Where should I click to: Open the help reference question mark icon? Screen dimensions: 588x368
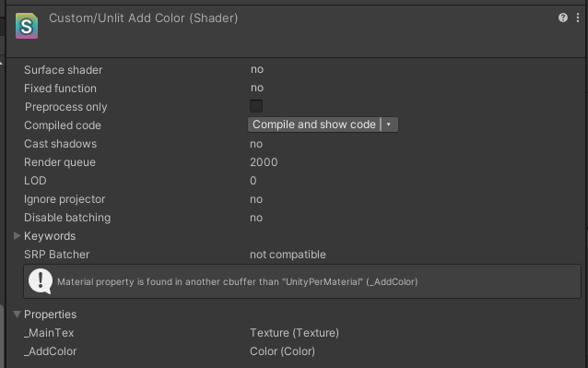(x=563, y=18)
